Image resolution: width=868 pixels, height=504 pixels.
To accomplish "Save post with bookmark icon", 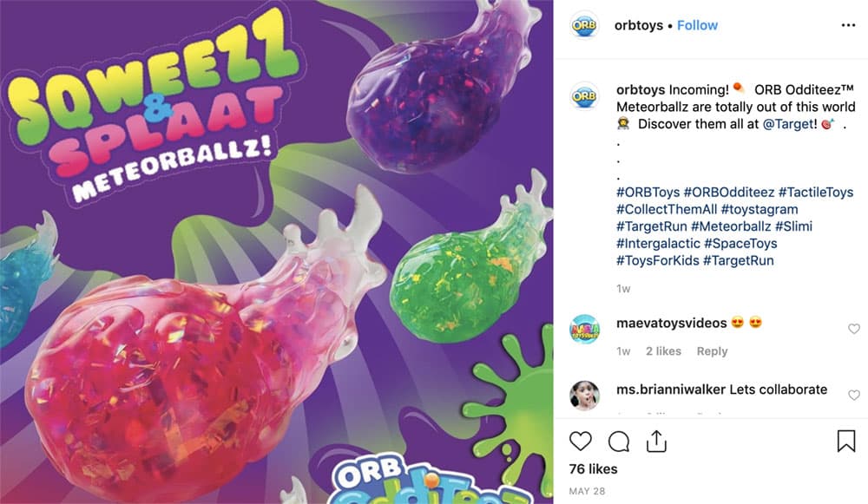I will click(845, 441).
